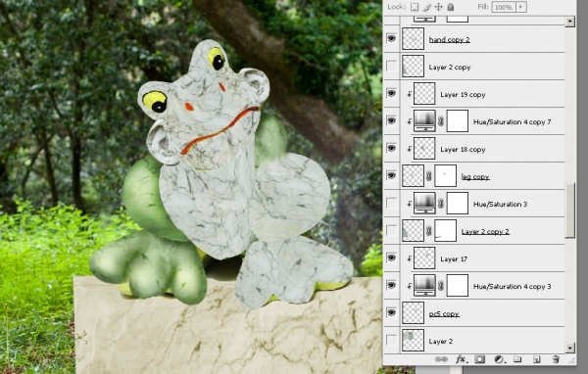Show the Layer 2 copy layer
Screen dimensions: 588x374
click(x=391, y=66)
